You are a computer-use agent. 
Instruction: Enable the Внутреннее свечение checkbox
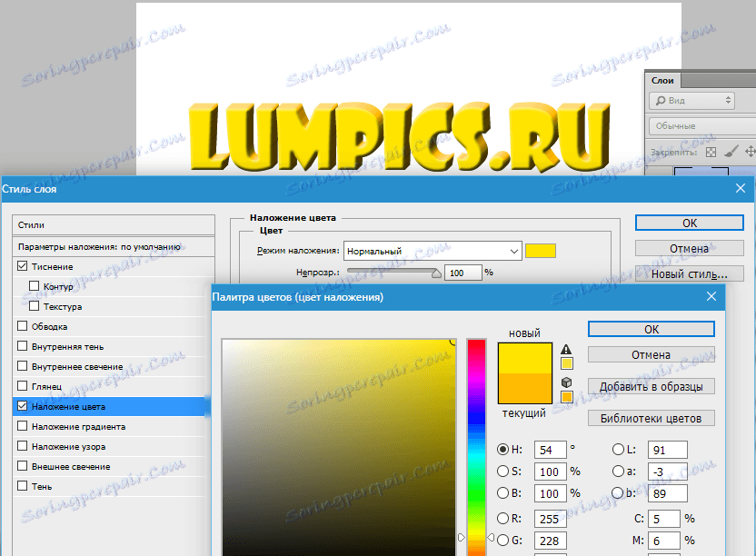[22, 366]
